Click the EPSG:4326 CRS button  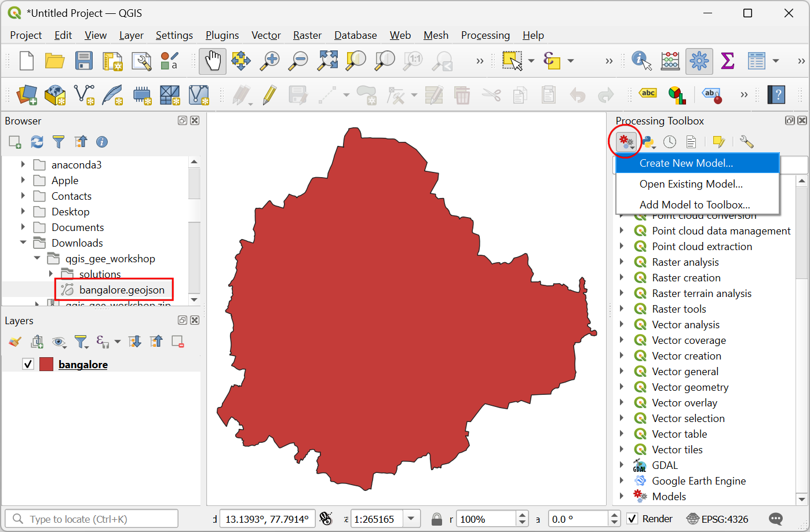[717, 519]
